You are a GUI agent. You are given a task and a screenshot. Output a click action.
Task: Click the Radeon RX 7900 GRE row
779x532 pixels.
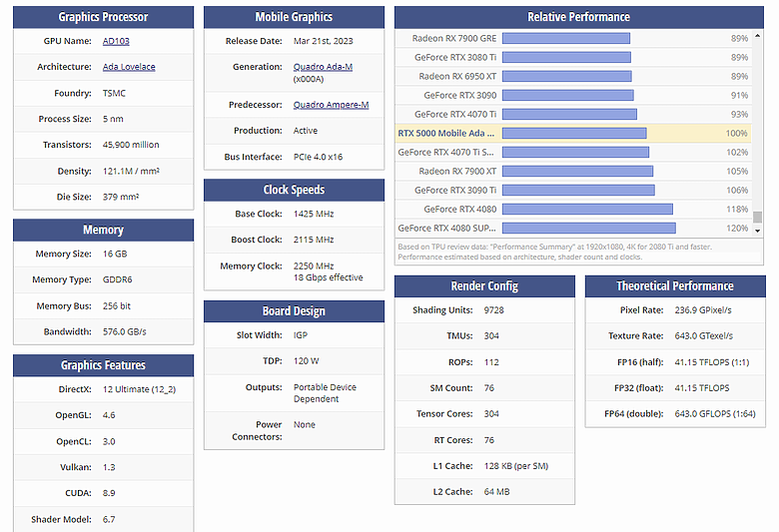pos(573,38)
